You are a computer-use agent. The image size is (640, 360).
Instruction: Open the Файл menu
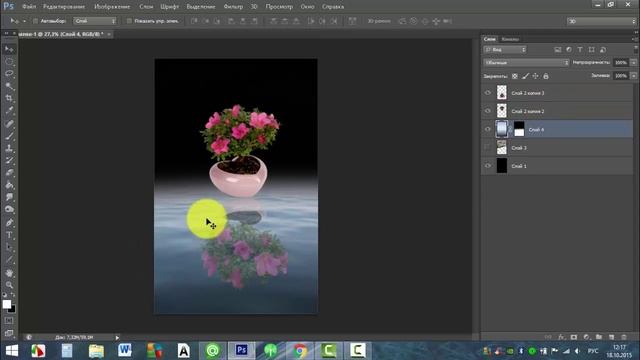(x=29, y=7)
